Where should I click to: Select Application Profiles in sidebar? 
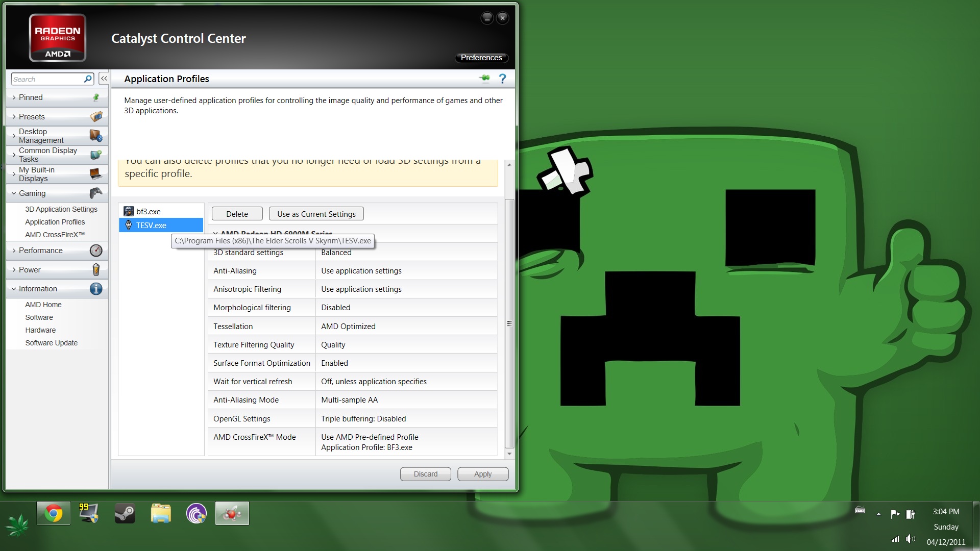coord(55,222)
